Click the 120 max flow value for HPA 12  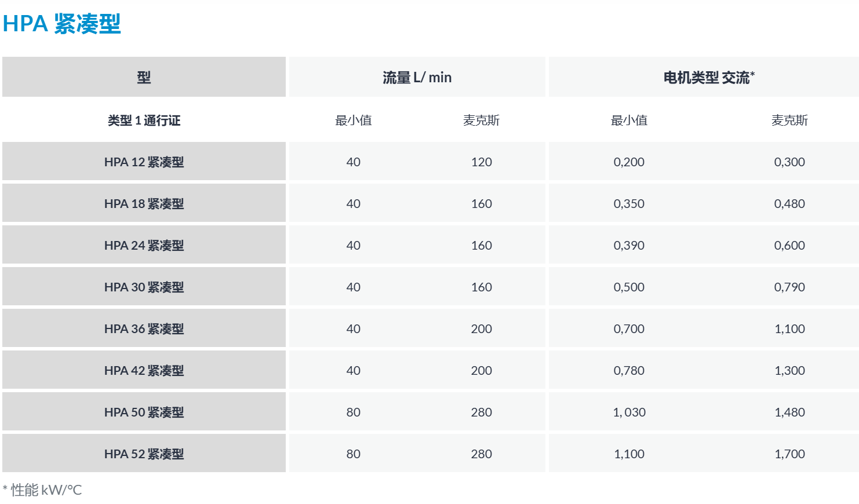tap(481, 162)
